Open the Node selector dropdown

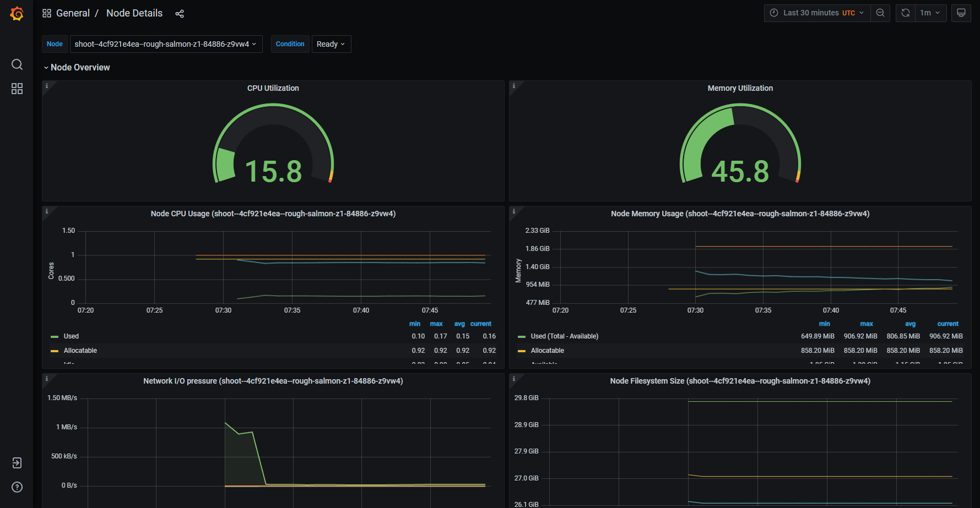pyautogui.click(x=165, y=44)
